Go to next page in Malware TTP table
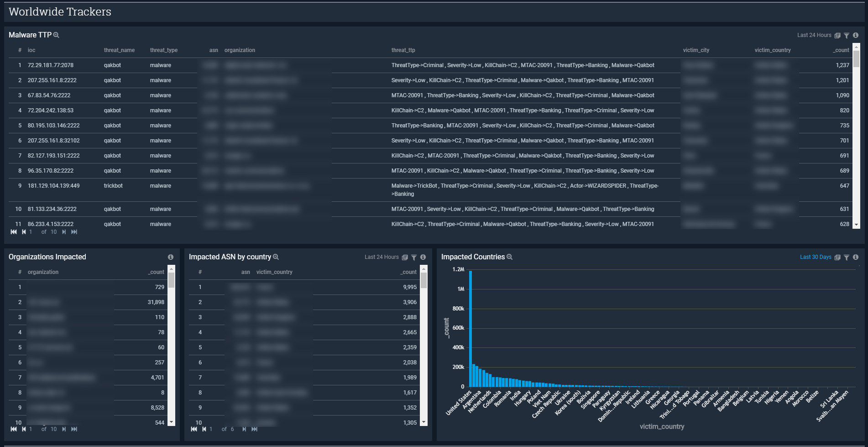 coord(64,232)
